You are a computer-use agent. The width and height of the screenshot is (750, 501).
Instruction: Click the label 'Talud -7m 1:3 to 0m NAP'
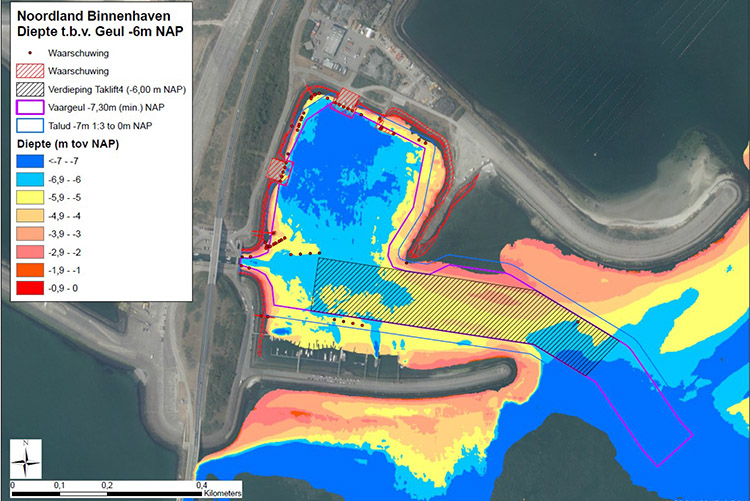(x=100, y=126)
